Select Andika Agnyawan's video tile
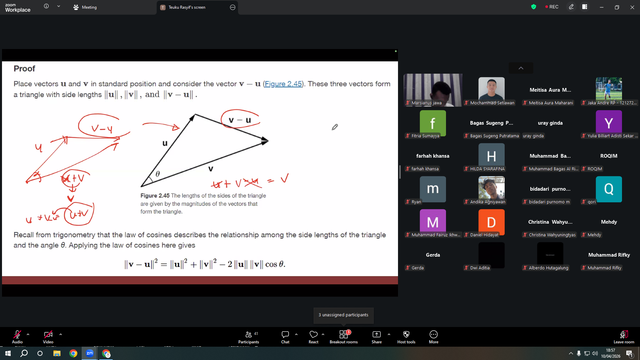 pyautogui.click(x=491, y=189)
